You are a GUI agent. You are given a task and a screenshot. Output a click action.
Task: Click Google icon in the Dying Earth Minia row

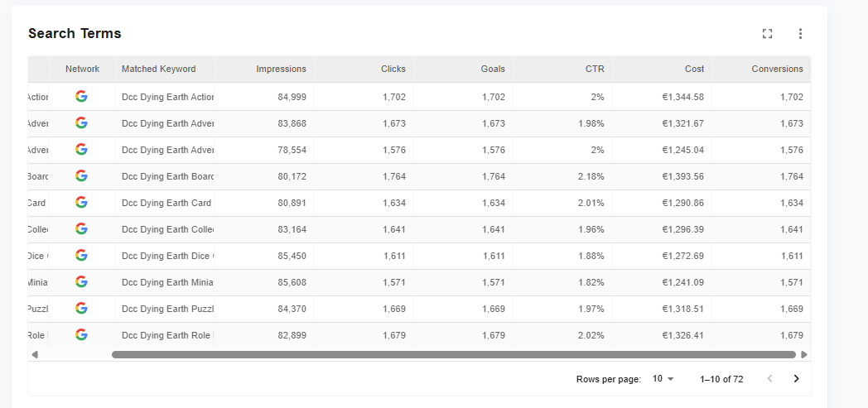click(81, 282)
